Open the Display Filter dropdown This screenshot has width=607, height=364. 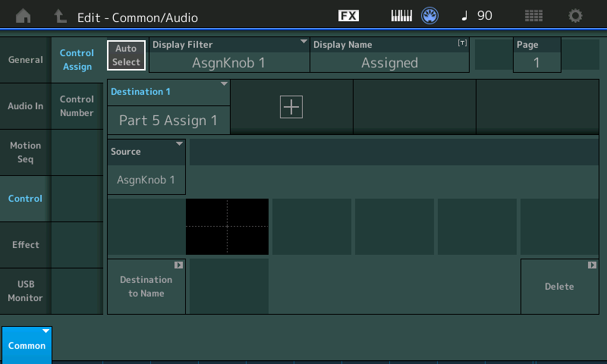coord(229,55)
